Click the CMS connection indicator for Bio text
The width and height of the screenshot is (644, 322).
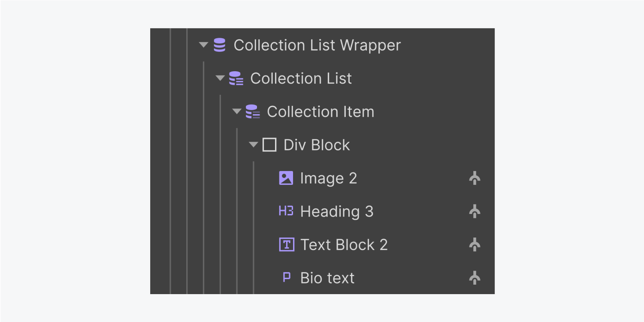[475, 277]
